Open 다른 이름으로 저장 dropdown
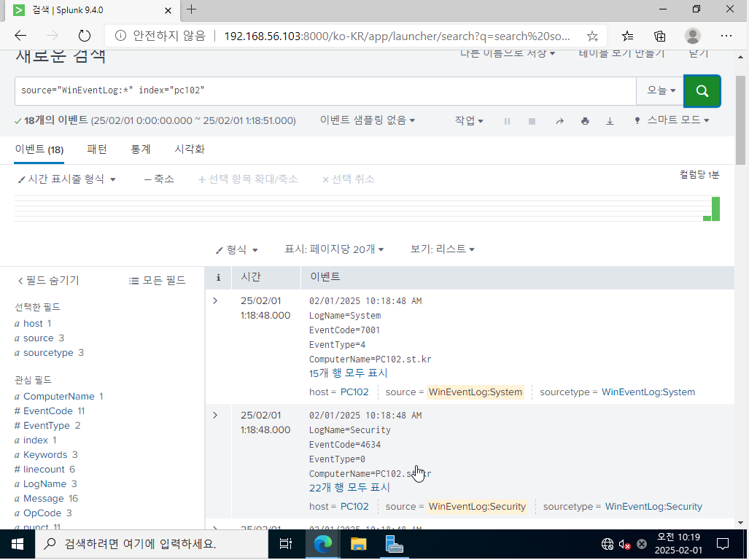The height and width of the screenshot is (560, 749). (508, 53)
